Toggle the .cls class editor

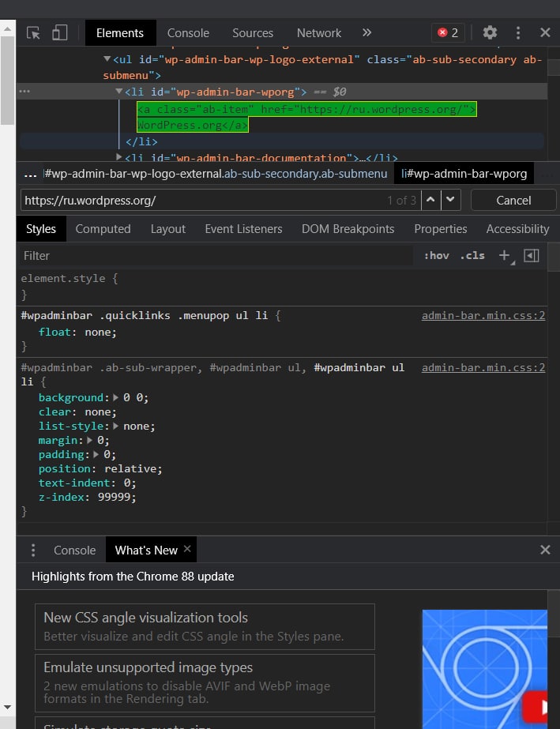[x=472, y=256]
